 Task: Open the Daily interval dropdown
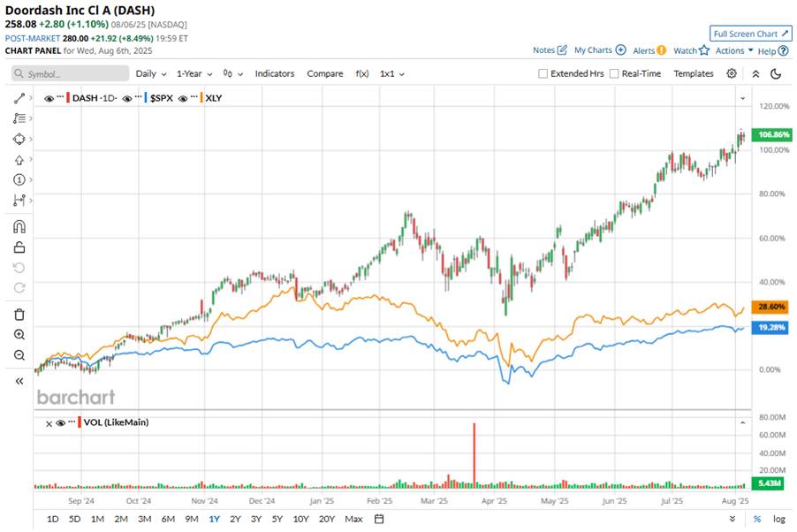pyautogui.click(x=151, y=73)
